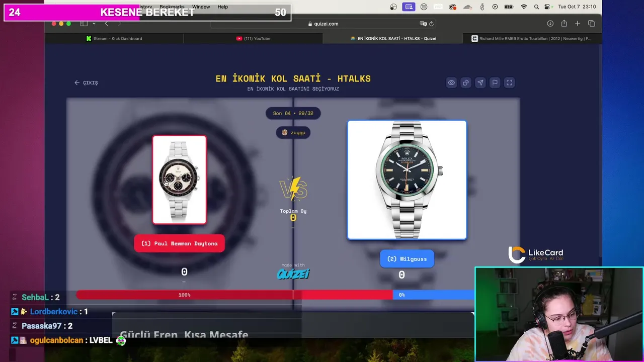Open the Window menu
Screen dimensions: 644x362
pos(201,7)
